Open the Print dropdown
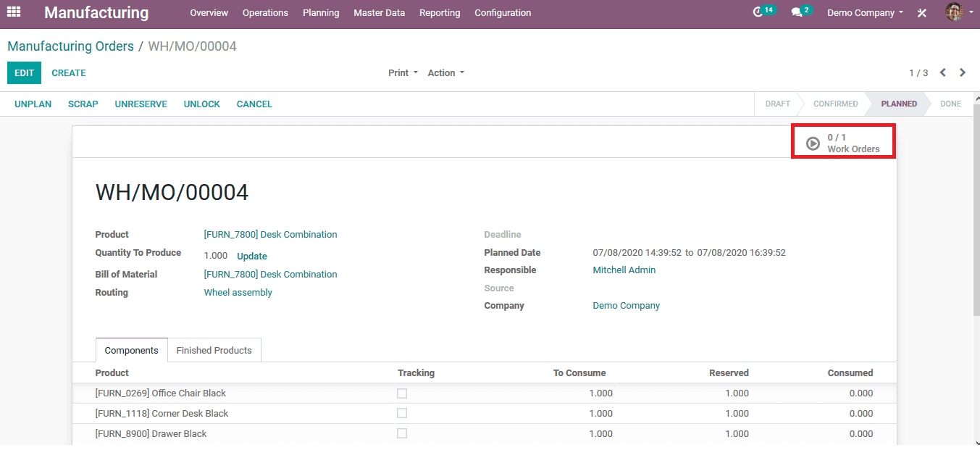980x450 pixels. click(x=403, y=72)
